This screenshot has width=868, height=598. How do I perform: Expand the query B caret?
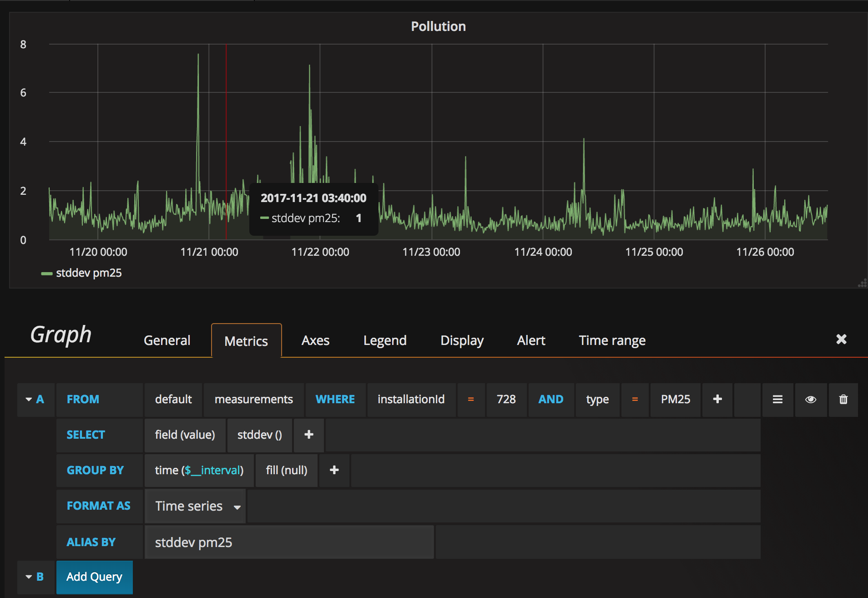[29, 577]
